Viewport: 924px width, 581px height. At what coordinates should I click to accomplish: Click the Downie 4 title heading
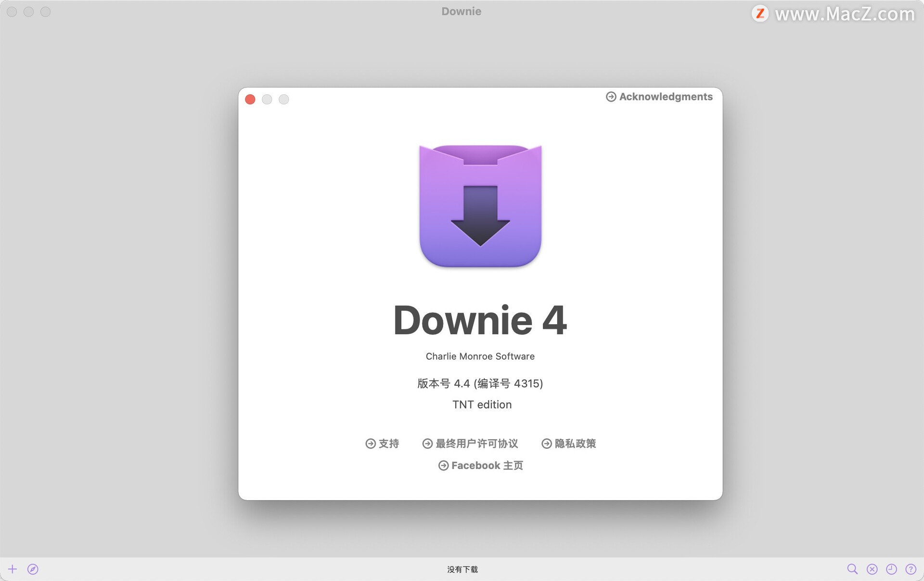pos(480,320)
